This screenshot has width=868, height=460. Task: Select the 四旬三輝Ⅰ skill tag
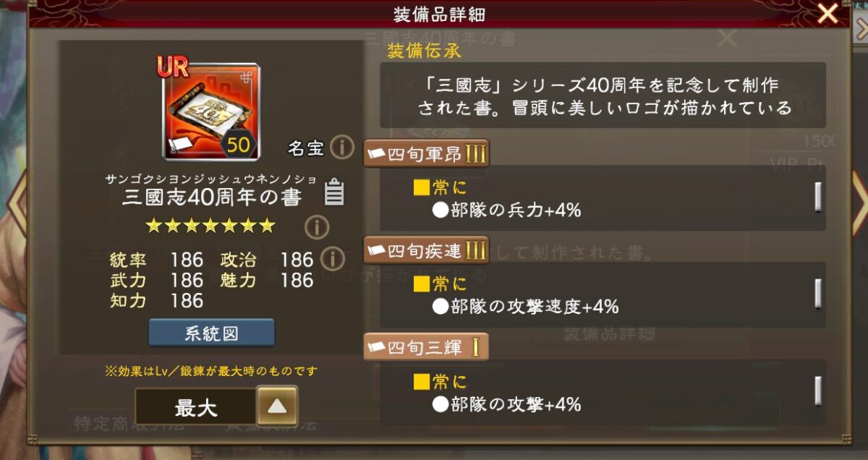pos(426,347)
